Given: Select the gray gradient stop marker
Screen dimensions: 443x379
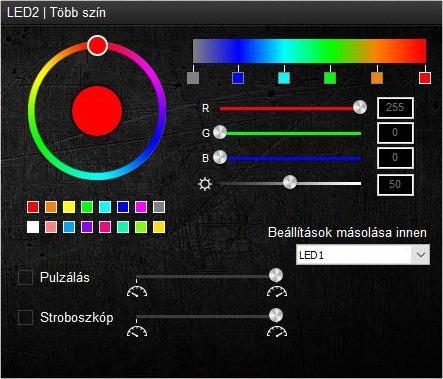Looking at the screenshot, I should [193, 78].
